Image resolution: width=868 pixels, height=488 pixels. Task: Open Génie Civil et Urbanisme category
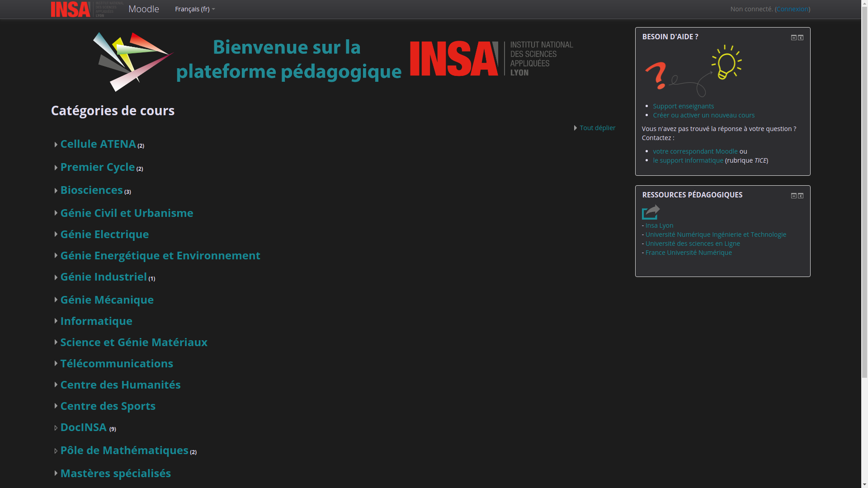click(x=127, y=213)
